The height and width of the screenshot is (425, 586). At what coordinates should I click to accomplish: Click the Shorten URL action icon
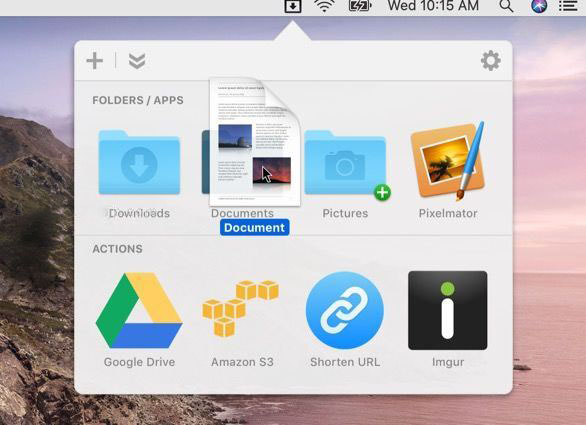[x=345, y=310]
